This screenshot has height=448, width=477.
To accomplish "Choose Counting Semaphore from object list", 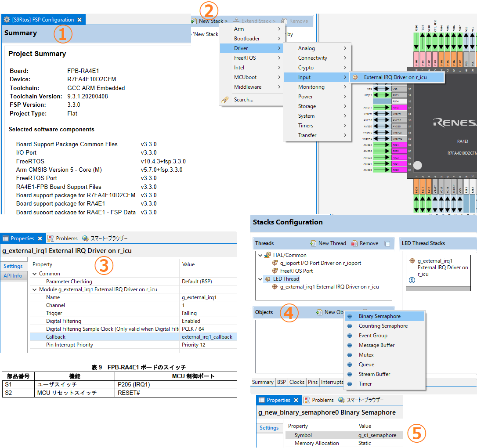I will click(384, 326).
